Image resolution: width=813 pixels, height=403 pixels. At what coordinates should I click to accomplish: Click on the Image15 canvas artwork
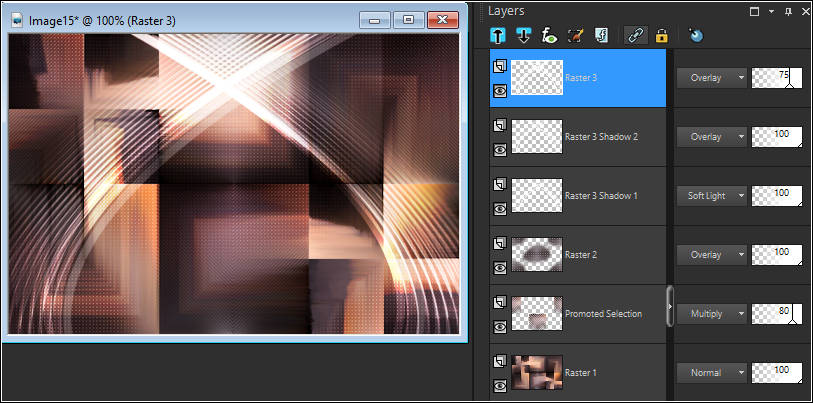[234, 184]
